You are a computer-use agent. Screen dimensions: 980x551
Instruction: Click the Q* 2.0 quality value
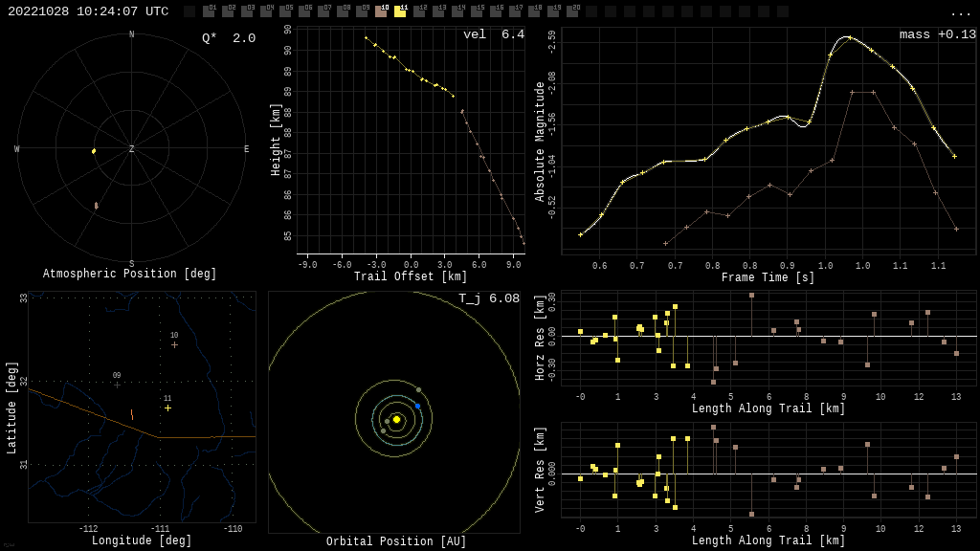(x=229, y=38)
